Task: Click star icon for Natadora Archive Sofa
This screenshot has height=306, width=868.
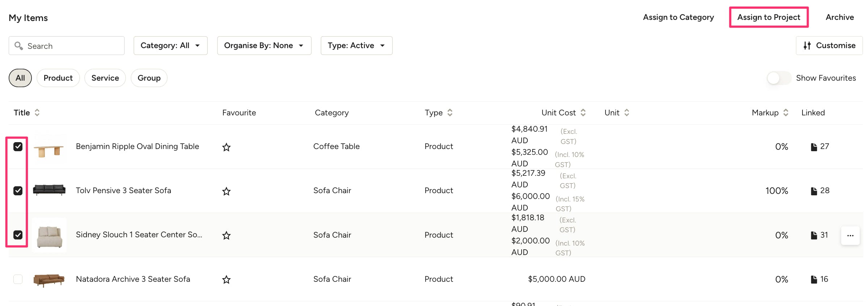Action: (x=226, y=280)
